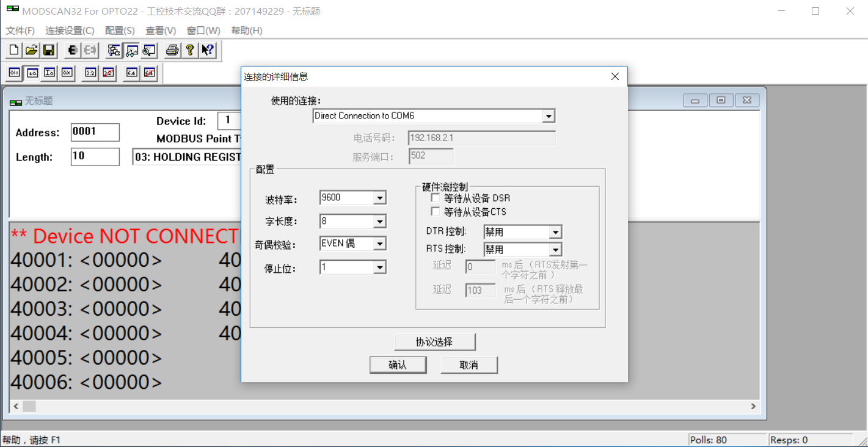Image resolution: width=868 pixels, height=447 pixels.
Task: Select the hex (0x) data display icon
Action: pos(67,73)
